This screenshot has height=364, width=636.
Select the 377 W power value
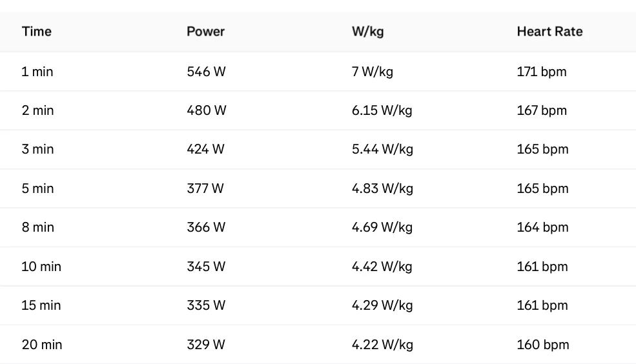205,188
